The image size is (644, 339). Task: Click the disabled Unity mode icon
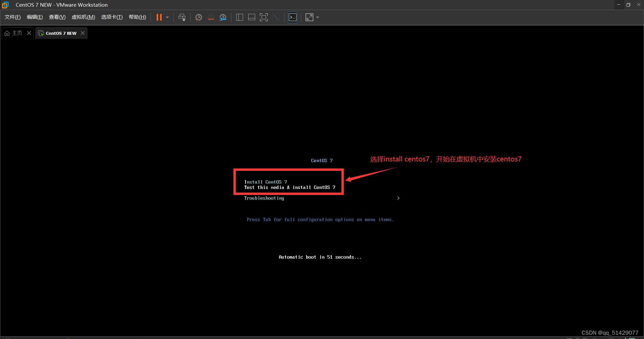[x=276, y=17]
